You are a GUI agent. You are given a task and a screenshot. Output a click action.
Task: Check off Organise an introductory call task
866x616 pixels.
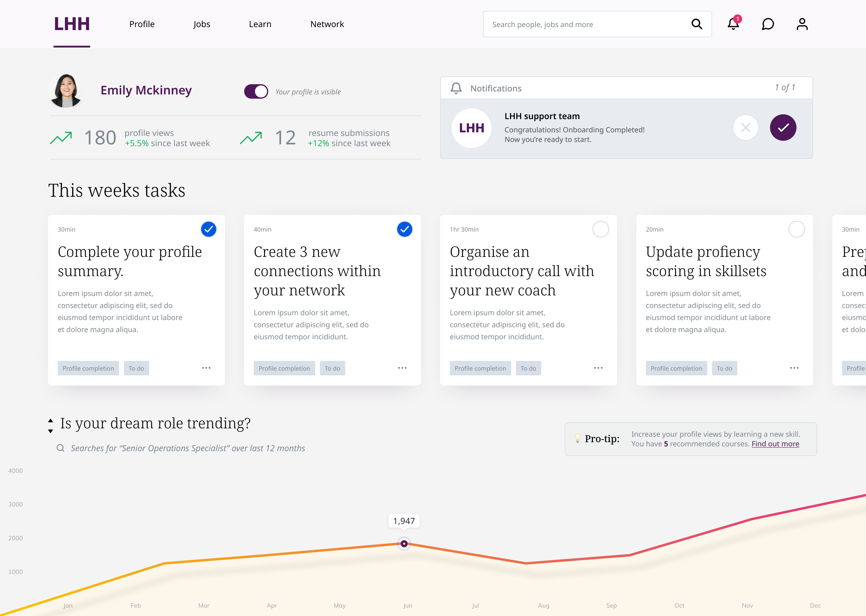pyautogui.click(x=600, y=229)
